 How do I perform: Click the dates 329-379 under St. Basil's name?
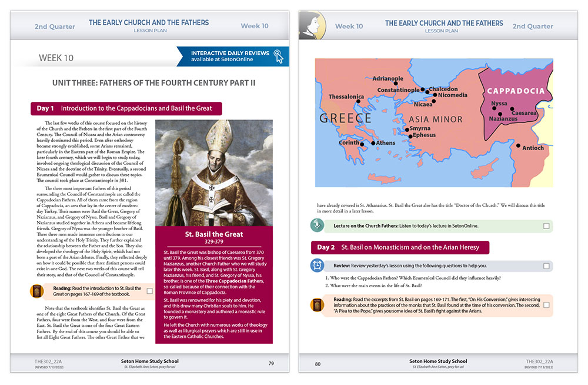coord(214,241)
